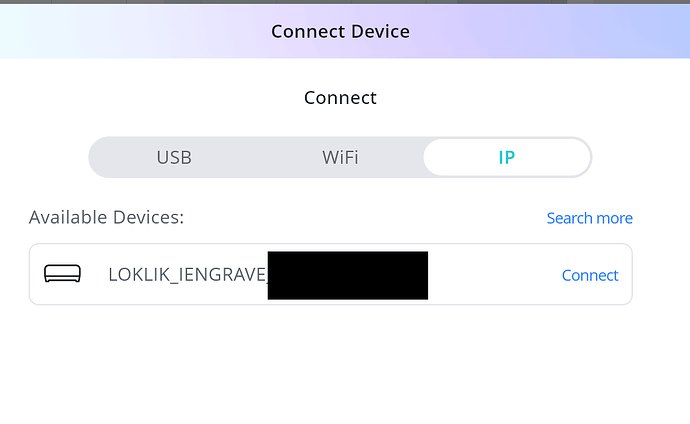Click the Connect Device title bar
Image resolution: width=690 pixels, height=424 pixels.
340,31
